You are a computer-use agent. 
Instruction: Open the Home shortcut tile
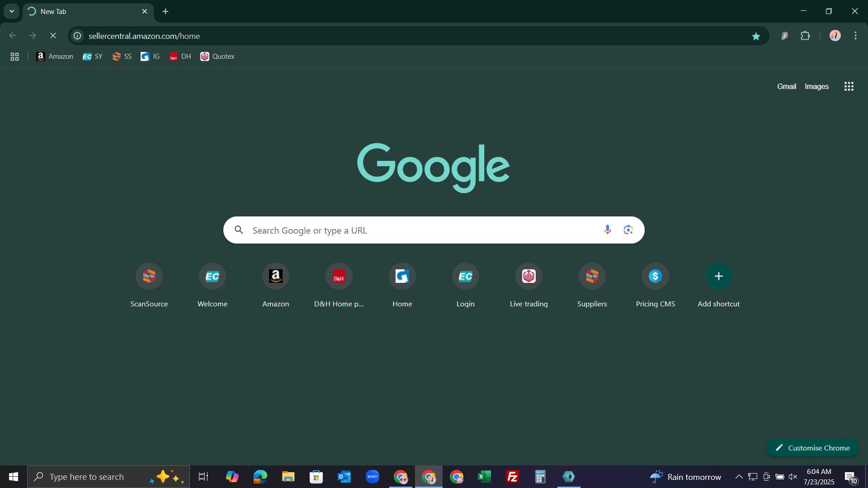click(x=402, y=286)
